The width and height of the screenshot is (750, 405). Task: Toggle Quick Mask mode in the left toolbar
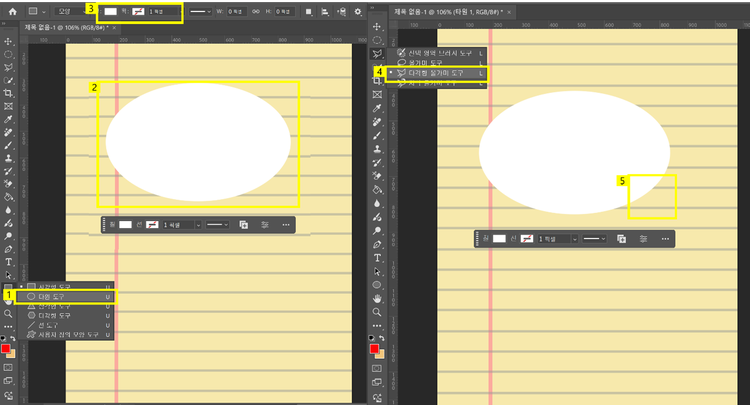click(x=8, y=368)
